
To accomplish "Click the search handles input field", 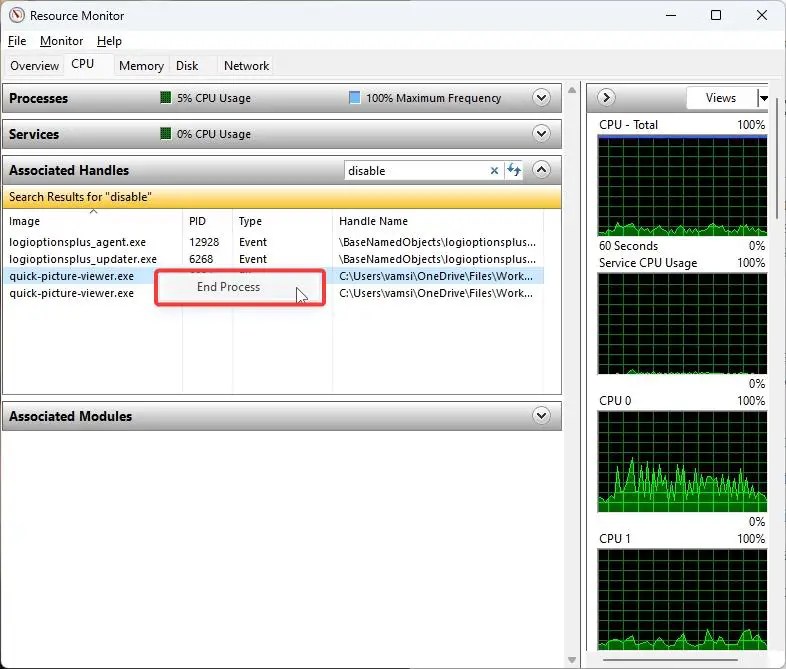I will [417, 170].
